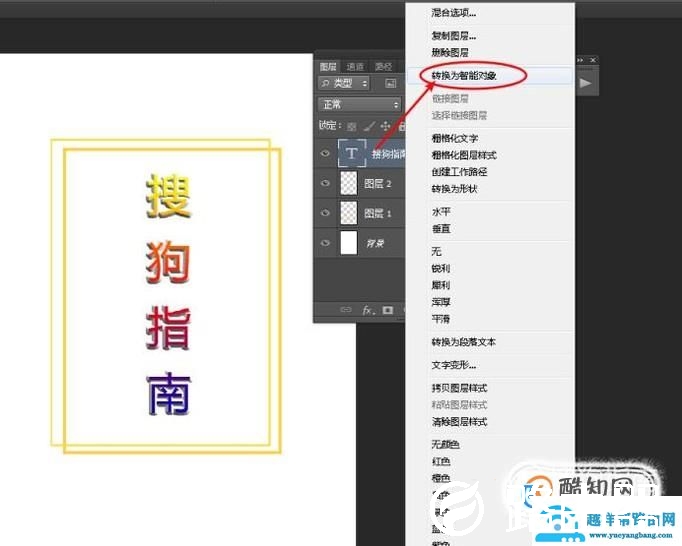Click the pixel layer filter icon
Screen dimensions: 682x546
pos(391,83)
